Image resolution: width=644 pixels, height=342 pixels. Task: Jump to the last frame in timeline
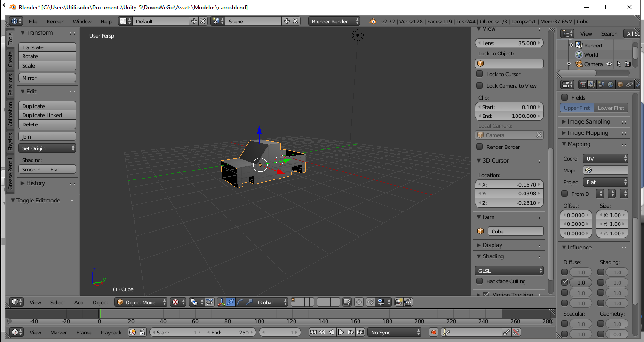click(x=360, y=332)
